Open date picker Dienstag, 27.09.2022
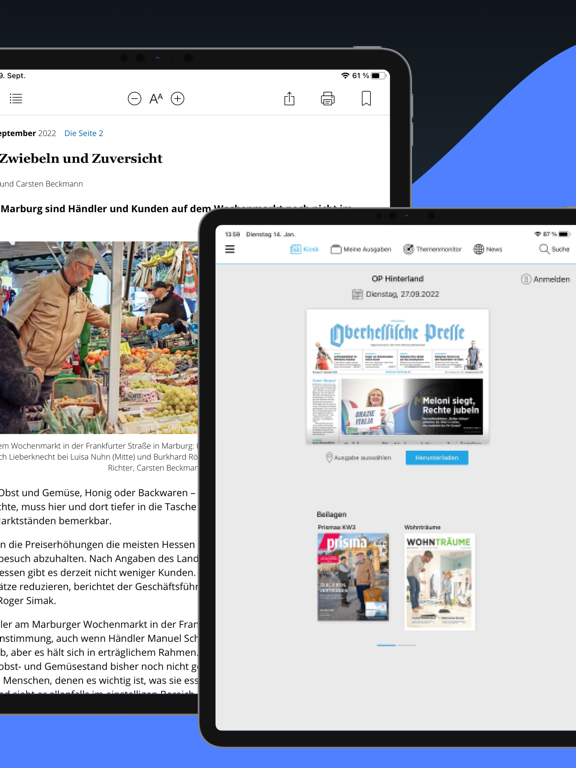Viewport: 576px width, 768px height. point(396,294)
